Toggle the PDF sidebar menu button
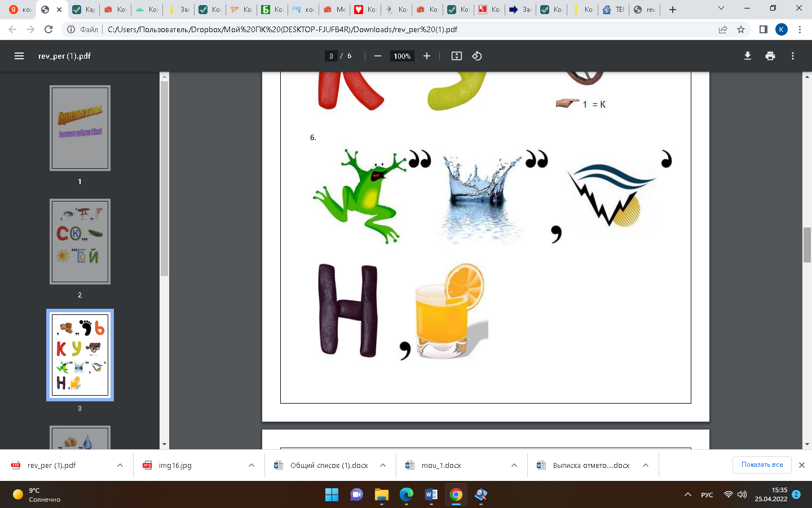This screenshot has height=508, width=812. (19, 56)
